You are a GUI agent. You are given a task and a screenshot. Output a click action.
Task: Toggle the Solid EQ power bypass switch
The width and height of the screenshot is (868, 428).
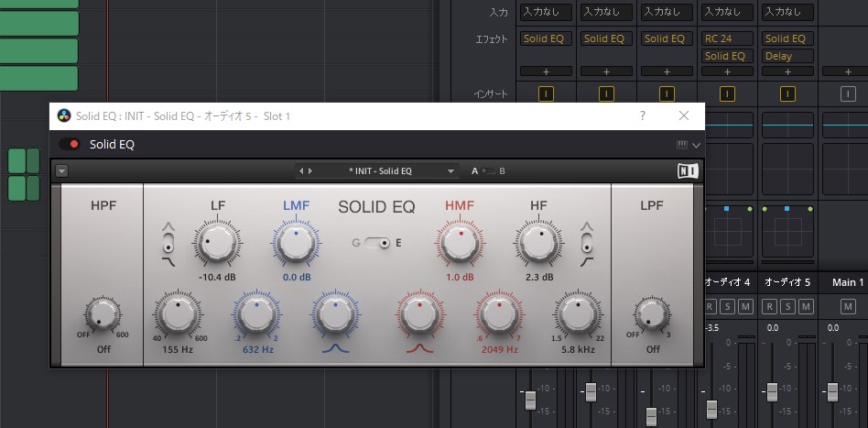[70, 145]
